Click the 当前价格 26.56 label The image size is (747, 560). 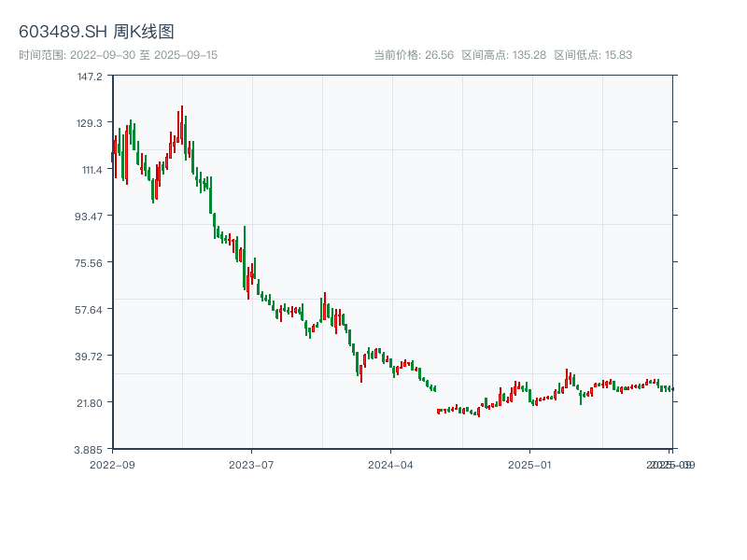(x=413, y=55)
